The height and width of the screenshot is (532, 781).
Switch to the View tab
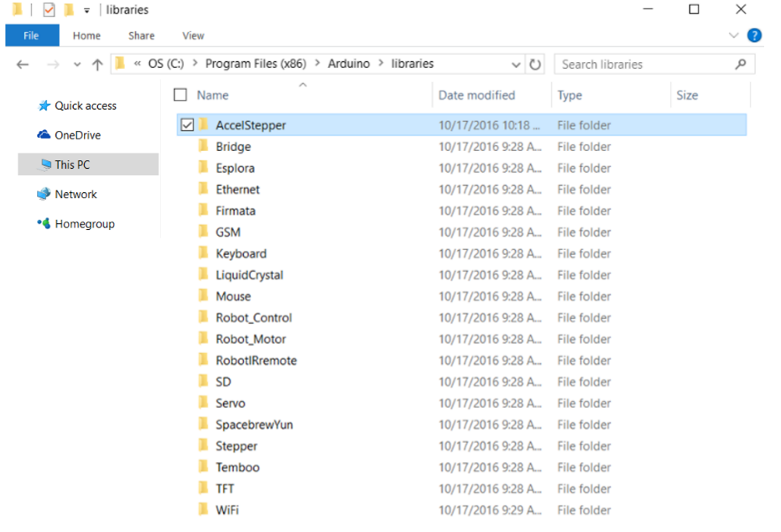tap(193, 35)
